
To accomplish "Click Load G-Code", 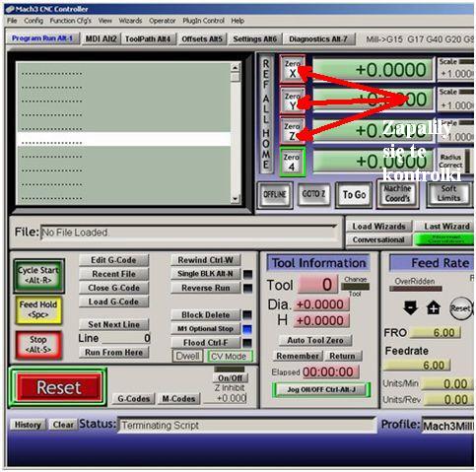I will [x=113, y=302].
